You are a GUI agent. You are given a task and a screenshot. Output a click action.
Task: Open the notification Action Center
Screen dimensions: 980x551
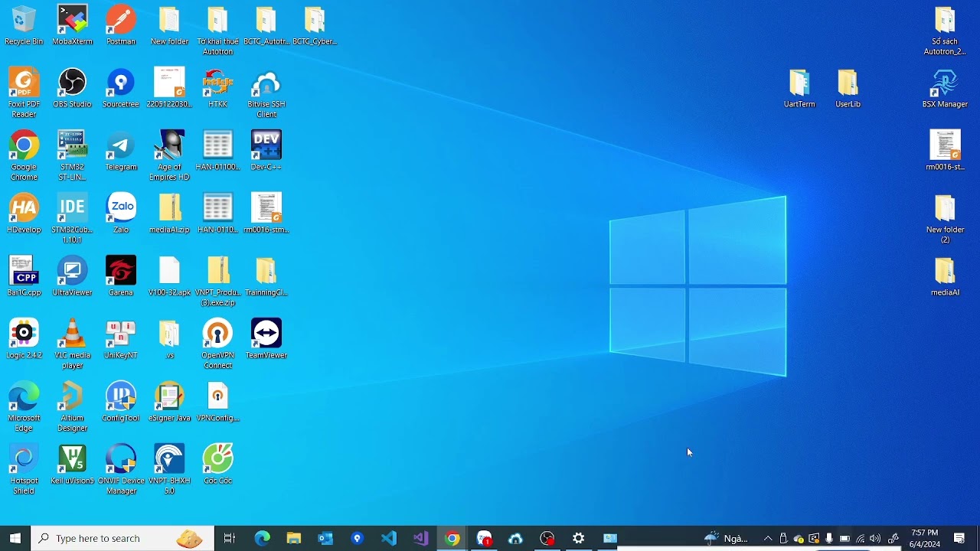pyautogui.click(x=959, y=539)
